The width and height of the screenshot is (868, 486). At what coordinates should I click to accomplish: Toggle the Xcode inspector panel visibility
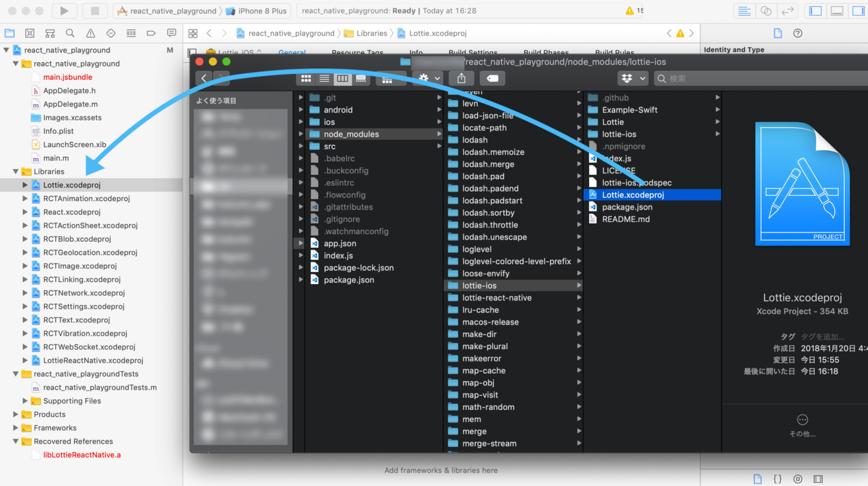[858, 11]
